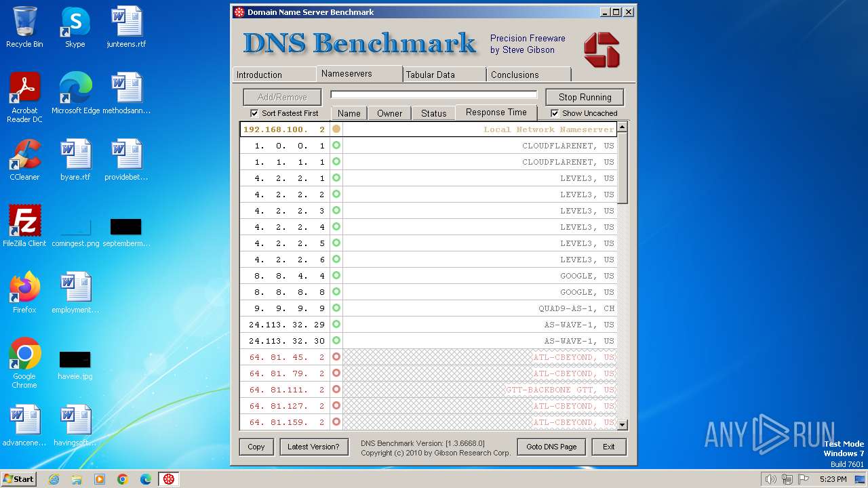Click Latest Version? button
This screenshot has width=868, height=488.
tap(313, 447)
